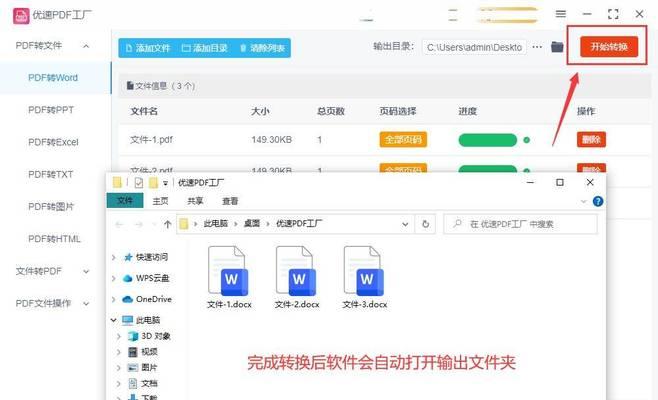
Task: Select the file 文件-2.docx
Action: [x=297, y=277]
